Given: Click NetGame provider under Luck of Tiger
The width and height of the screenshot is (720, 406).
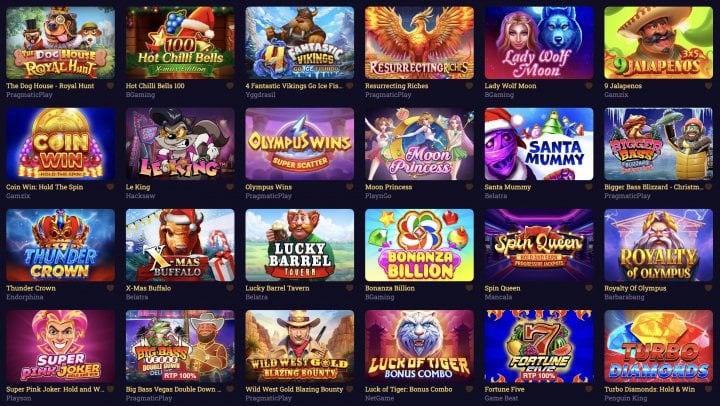Looking at the screenshot, I should click(x=379, y=398).
